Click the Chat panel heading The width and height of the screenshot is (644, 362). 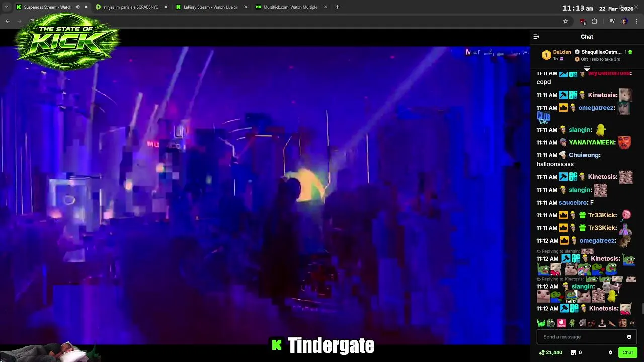[x=587, y=37]
